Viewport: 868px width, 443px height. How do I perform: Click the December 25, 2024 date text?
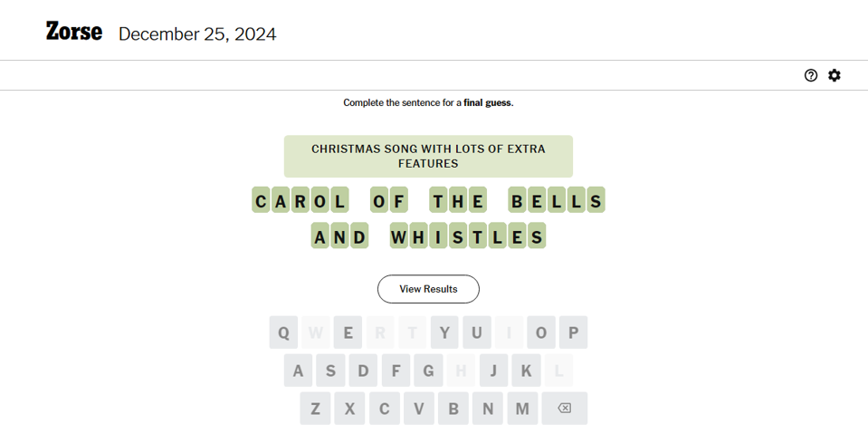click(x=197, y=34)
